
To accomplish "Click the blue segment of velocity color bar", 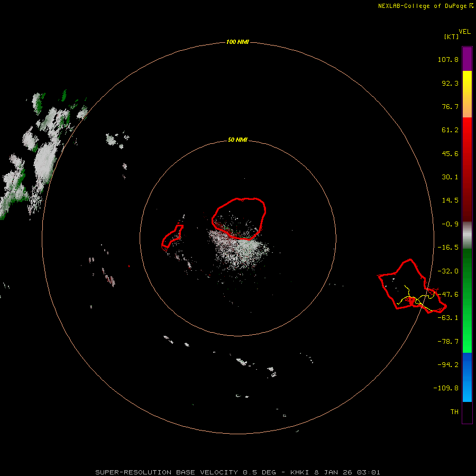I will tap(467, 377).
